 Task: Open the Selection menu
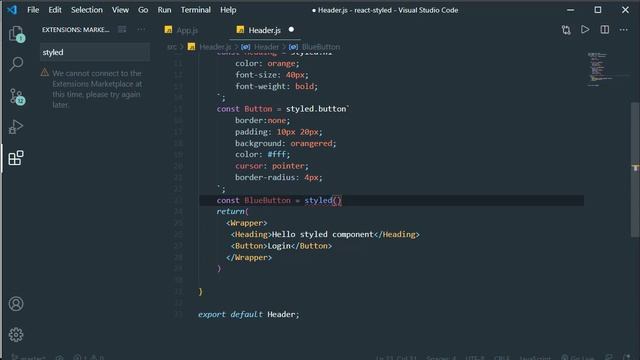coord(87,10)
